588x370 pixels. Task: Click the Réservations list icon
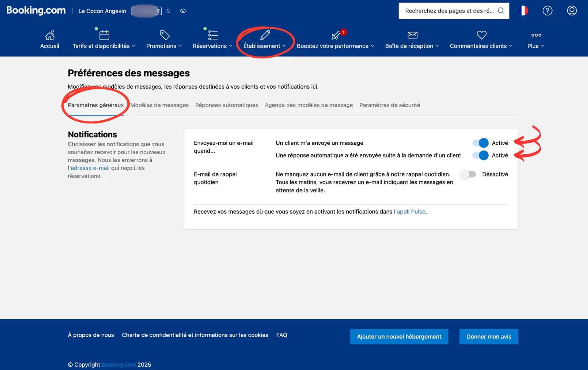(213, 35)
